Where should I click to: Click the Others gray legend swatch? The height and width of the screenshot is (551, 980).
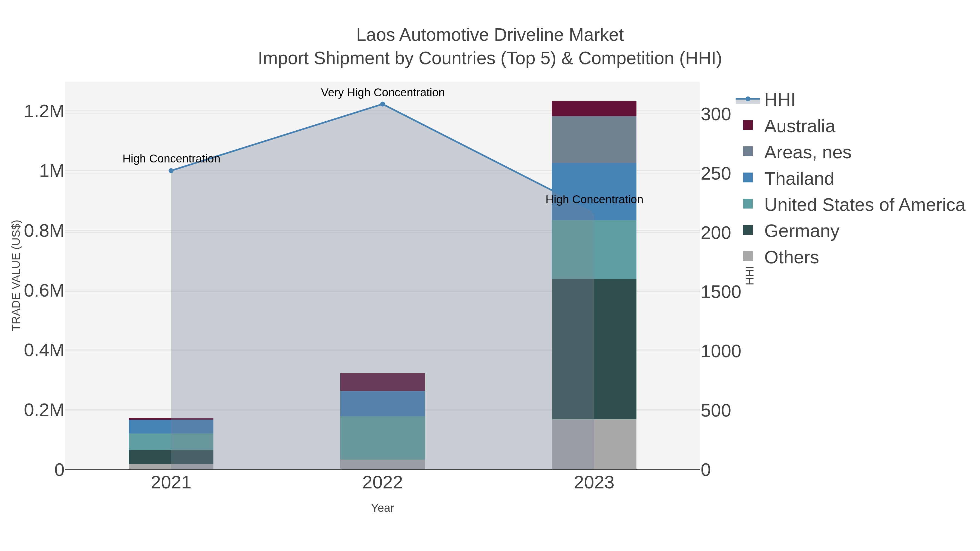[748, 256]
